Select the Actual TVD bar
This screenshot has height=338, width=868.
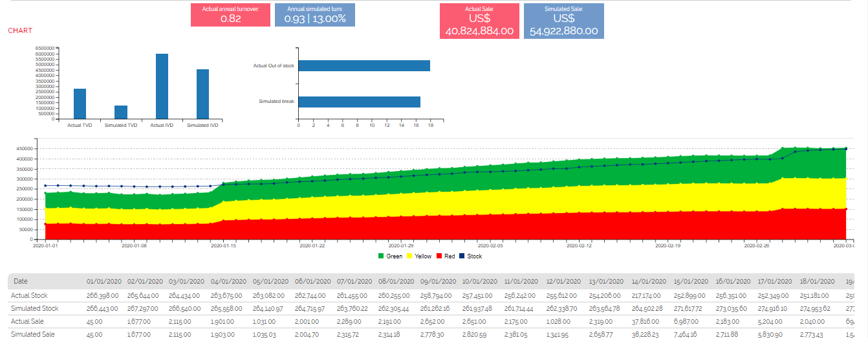[x=80, y=104]
